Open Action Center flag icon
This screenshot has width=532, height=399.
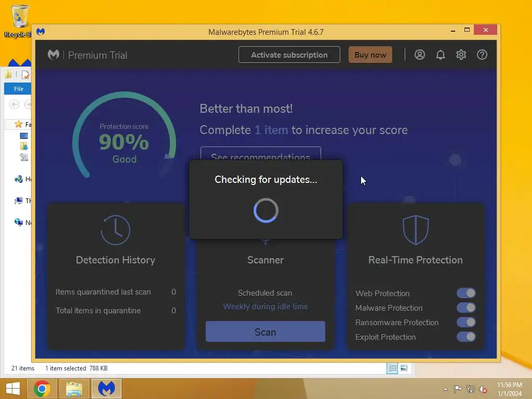coord(458,389)
